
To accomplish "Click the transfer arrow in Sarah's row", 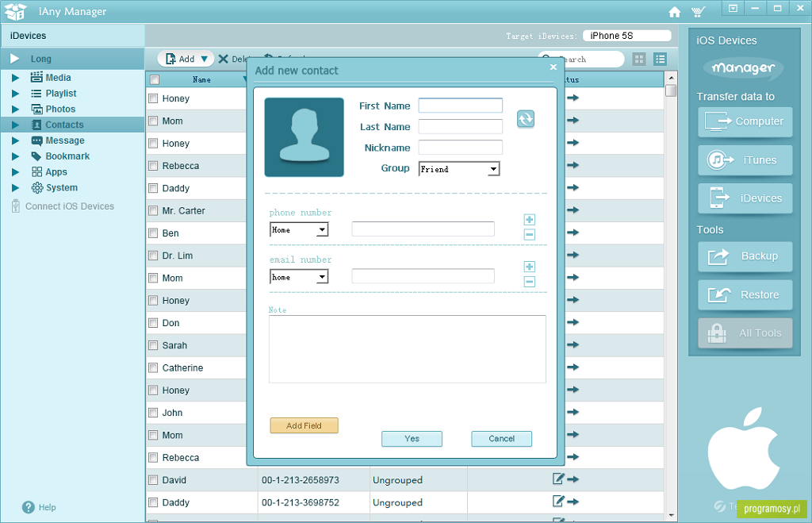I will click(573, 344).
